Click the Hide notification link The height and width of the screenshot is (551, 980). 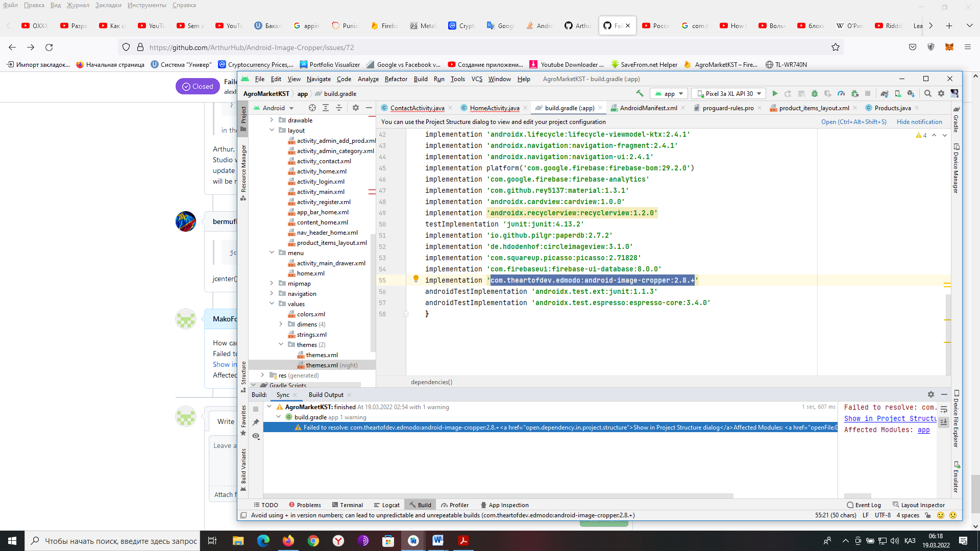[920, 122]
